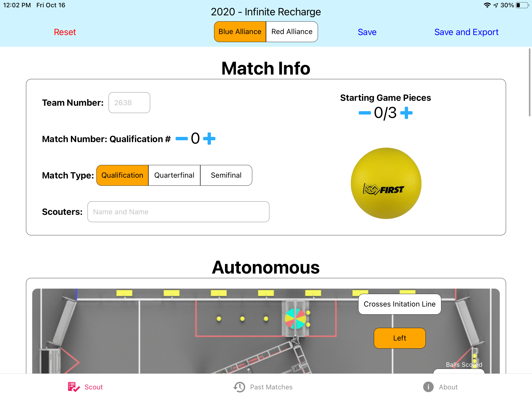Click Save and Export
Image resolution: width=532 pixels, height=399 pixels.
pos(467,32)
